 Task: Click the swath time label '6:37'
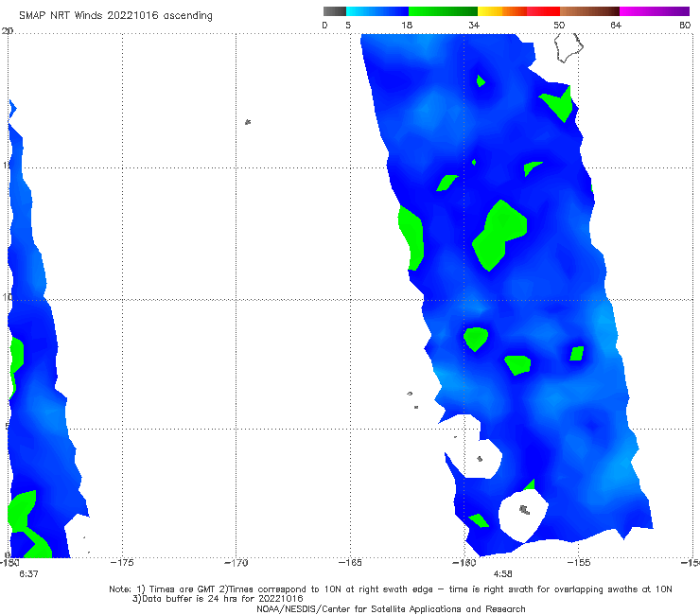click(x=28, y=574)
